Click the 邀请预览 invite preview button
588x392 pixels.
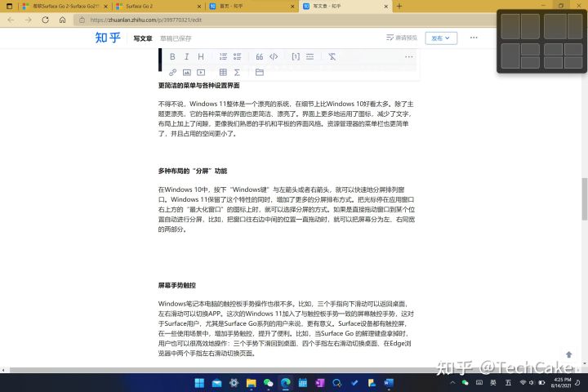(402, 38)
